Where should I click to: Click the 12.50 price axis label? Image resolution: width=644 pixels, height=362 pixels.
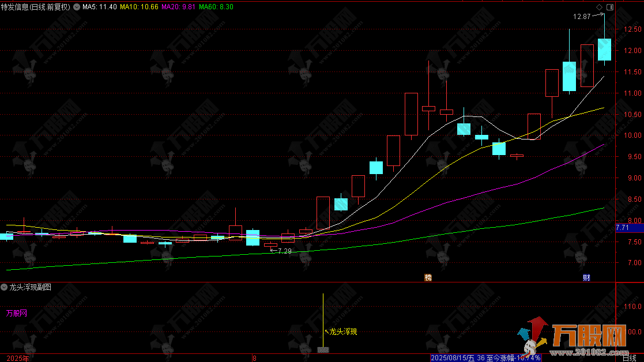click(632, 29)
